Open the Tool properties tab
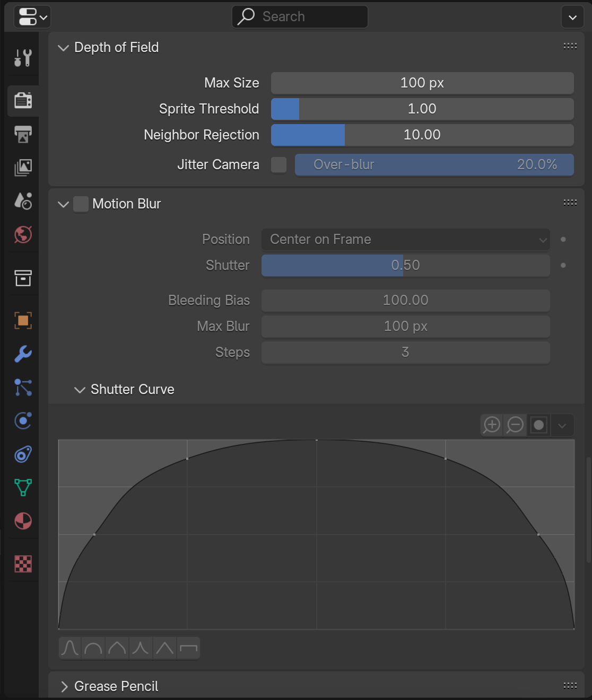The width and height of the screenshot is (592, 700). (23, 58)
